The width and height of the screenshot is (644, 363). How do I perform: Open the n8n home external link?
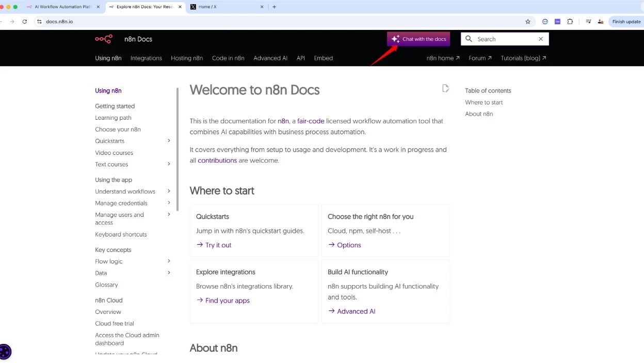443,58
